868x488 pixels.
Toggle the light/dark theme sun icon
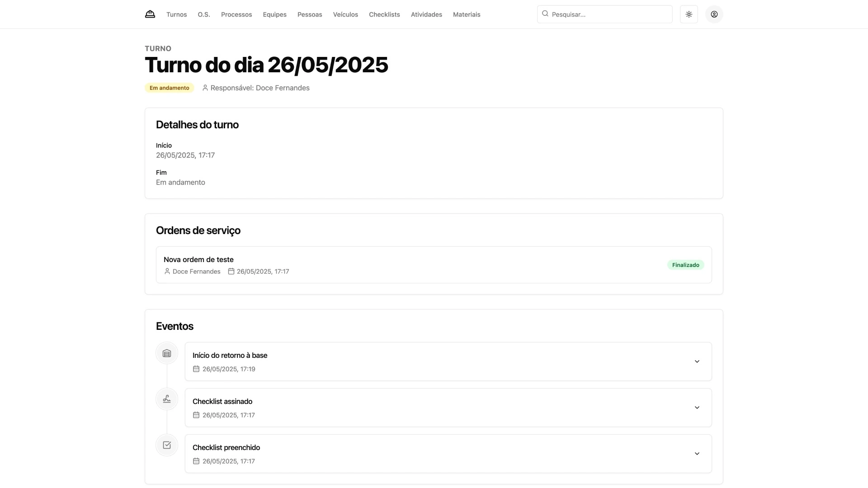point(689,14)
